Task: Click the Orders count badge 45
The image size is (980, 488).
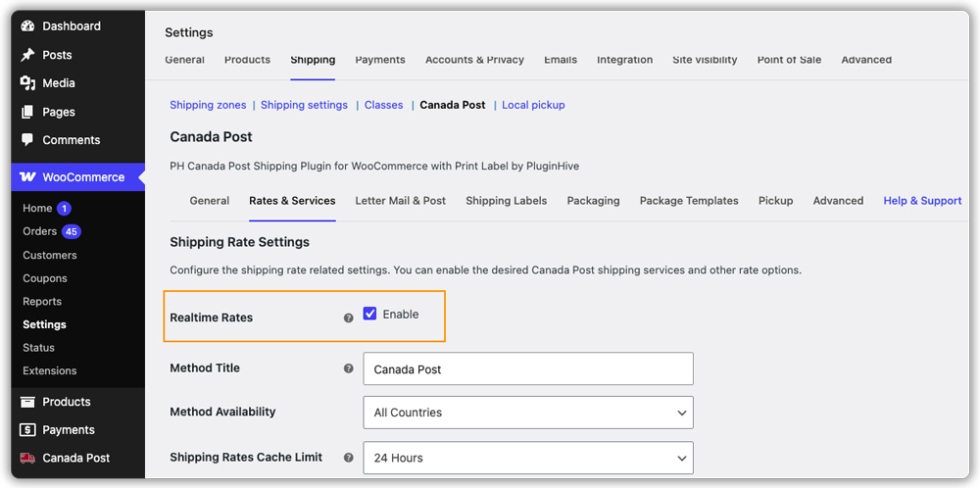Action: 72,232
